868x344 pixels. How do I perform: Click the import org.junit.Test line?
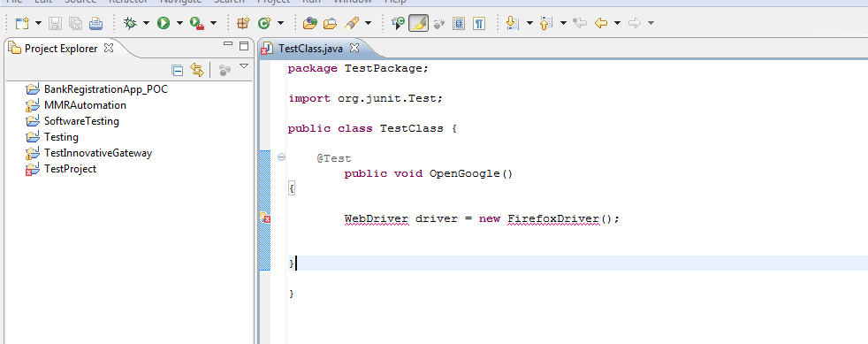tap(366, 99)
